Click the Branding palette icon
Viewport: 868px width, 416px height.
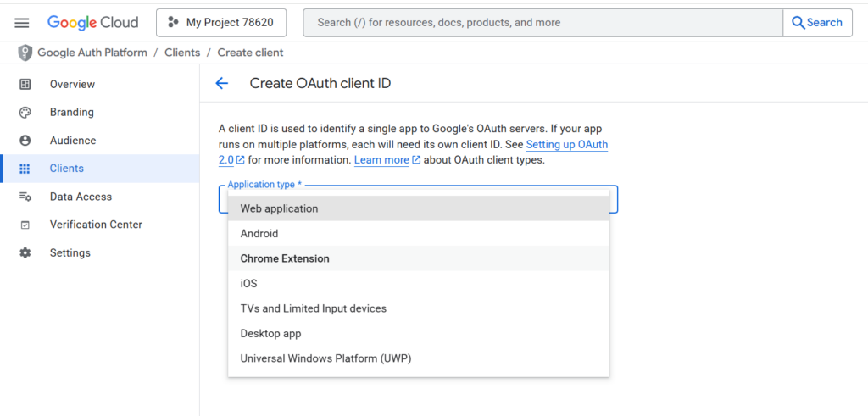[x=25, y=113]
